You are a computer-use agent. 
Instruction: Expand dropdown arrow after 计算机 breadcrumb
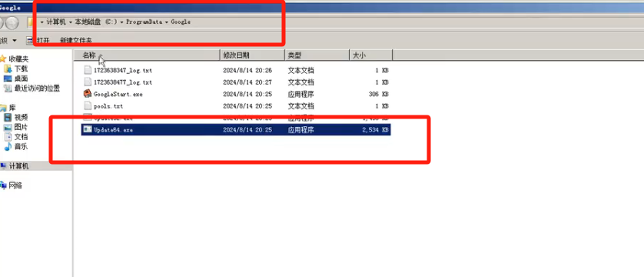(70, 22)
